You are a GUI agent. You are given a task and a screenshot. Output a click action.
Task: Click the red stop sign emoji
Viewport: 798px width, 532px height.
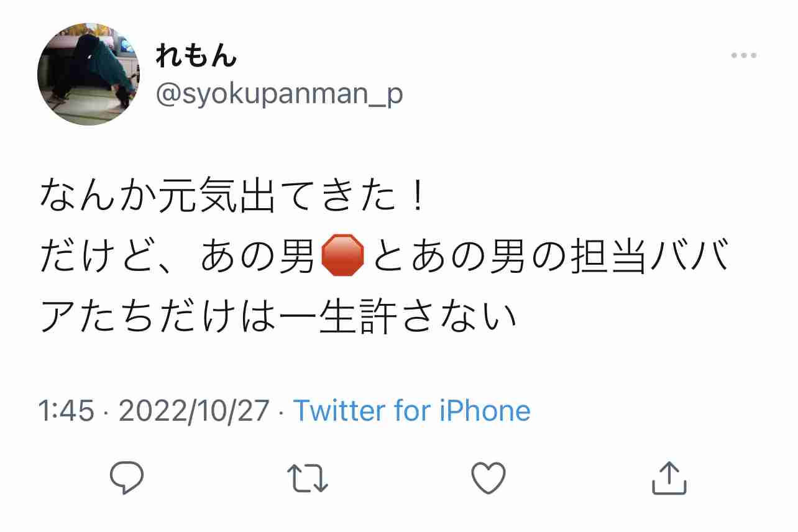pos(342,255)
